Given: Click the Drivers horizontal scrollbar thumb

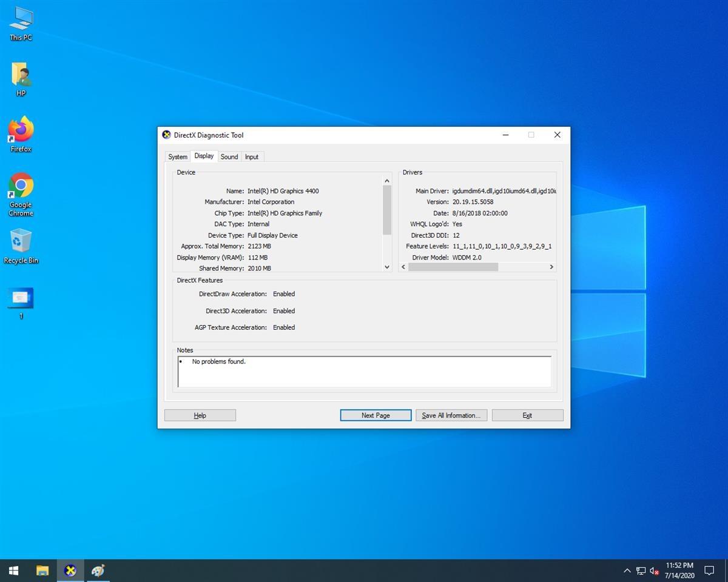Looking at the screenshot, I should pyautogui.click(x=453, y=267).
